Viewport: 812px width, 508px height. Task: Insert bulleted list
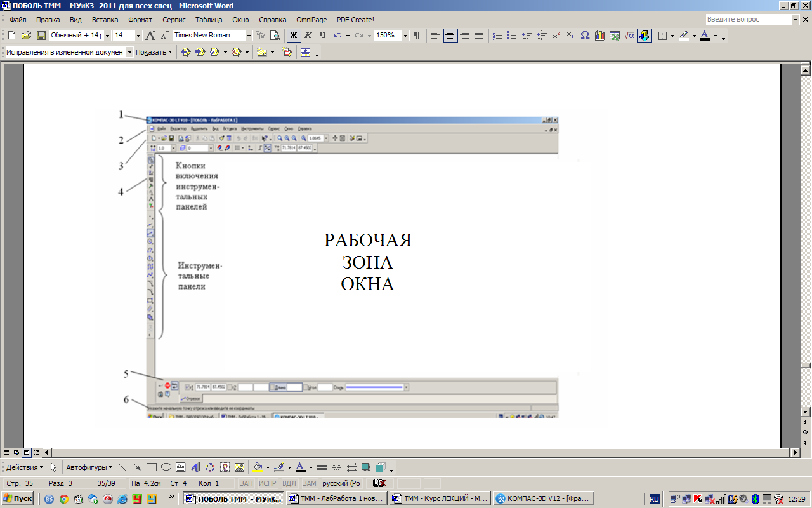coord(512,36)
